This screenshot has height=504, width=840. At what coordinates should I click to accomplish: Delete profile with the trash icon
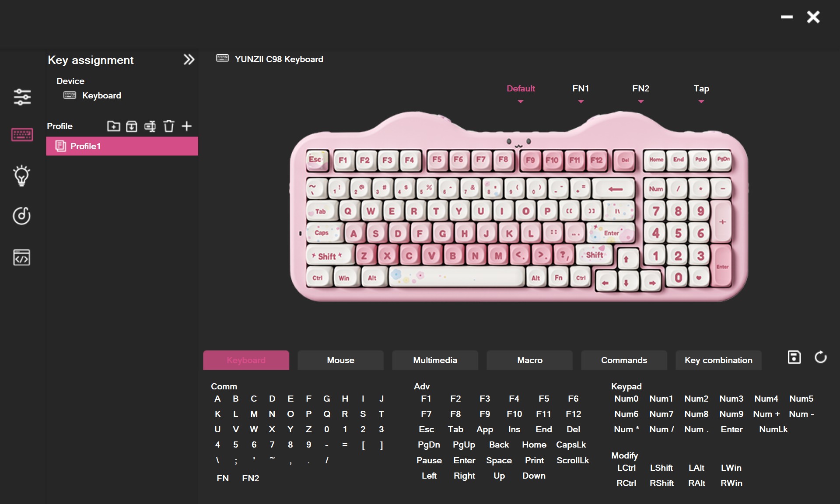pos(168,126)
